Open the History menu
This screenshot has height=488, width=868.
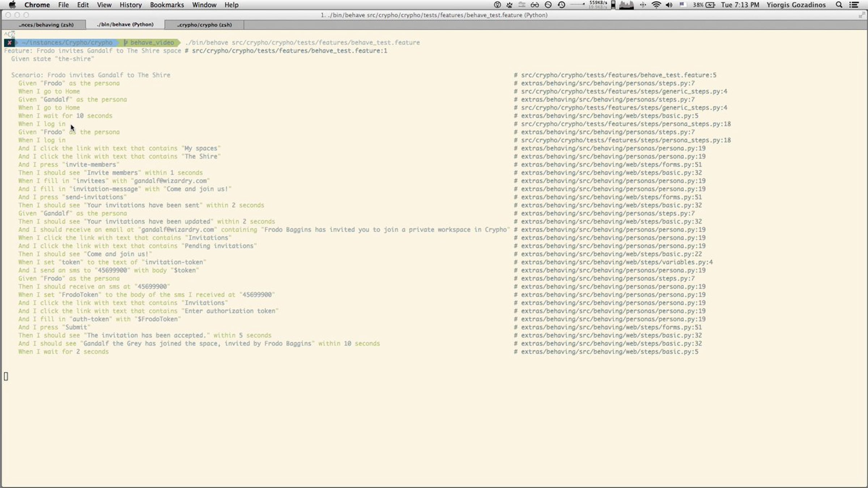point(131,5)
